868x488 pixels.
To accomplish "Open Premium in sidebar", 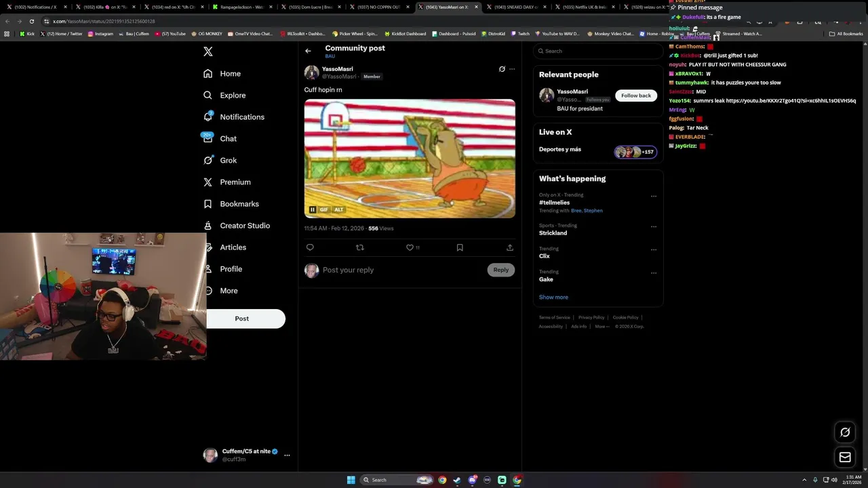I will click(227, 182).
